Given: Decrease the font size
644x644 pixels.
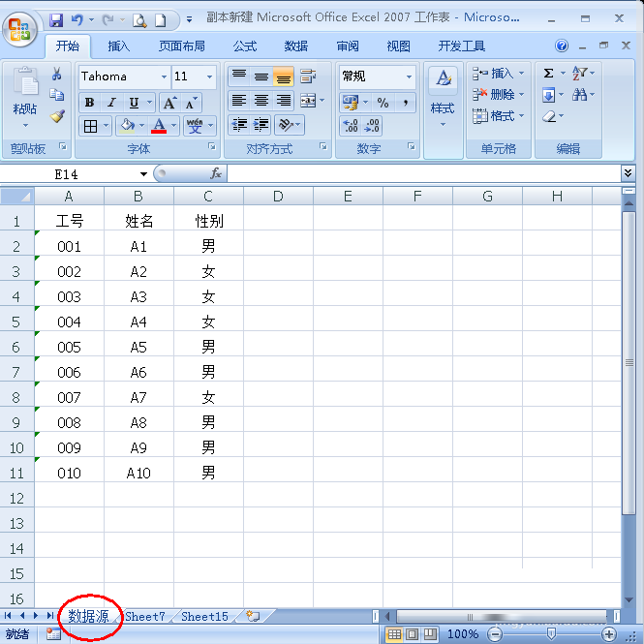Looking at the screenshot, I should (x=191, y=103).
